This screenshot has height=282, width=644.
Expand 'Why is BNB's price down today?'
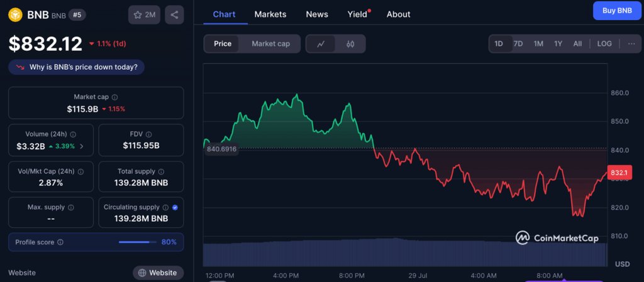click(77, 67)
